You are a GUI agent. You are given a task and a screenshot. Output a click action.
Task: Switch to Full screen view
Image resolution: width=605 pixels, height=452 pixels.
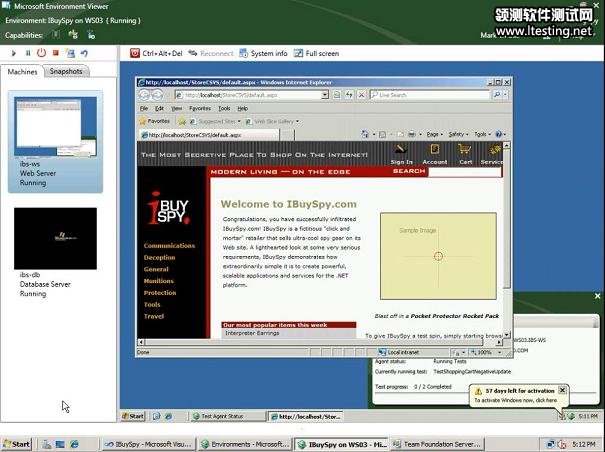317,53
